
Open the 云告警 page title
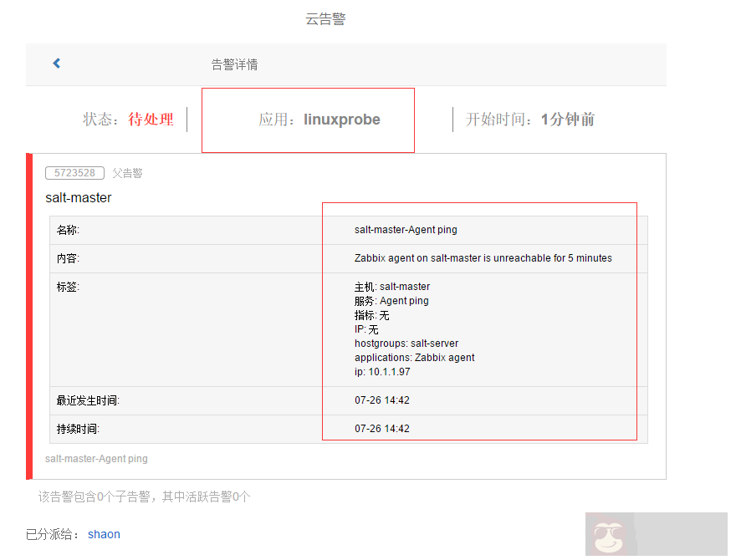[325, 18]
